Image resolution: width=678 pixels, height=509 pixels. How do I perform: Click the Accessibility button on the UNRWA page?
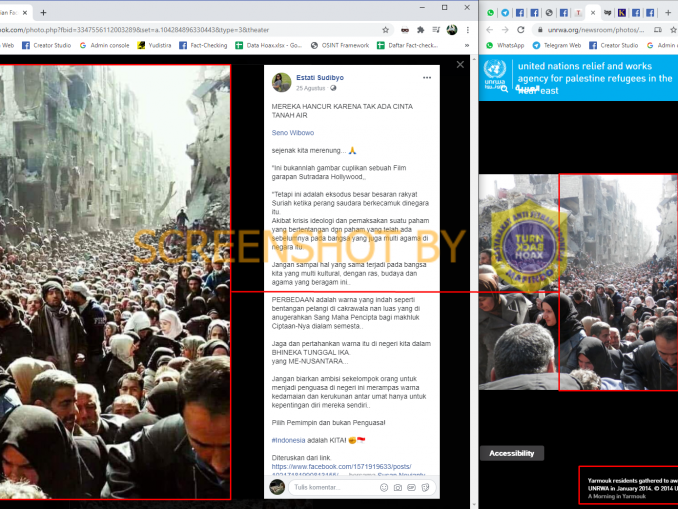[x=512, y=453]
